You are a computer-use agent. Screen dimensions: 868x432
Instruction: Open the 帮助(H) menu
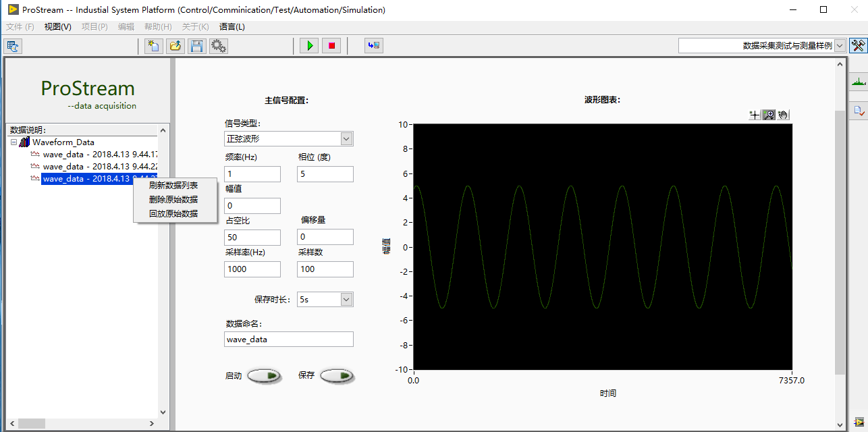[x=158, y=27]
